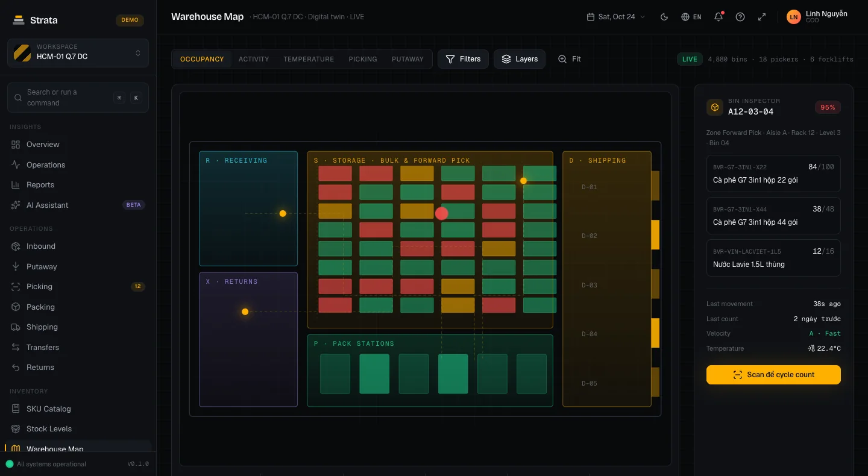Open help via question mark icon

tap(740, 17)
